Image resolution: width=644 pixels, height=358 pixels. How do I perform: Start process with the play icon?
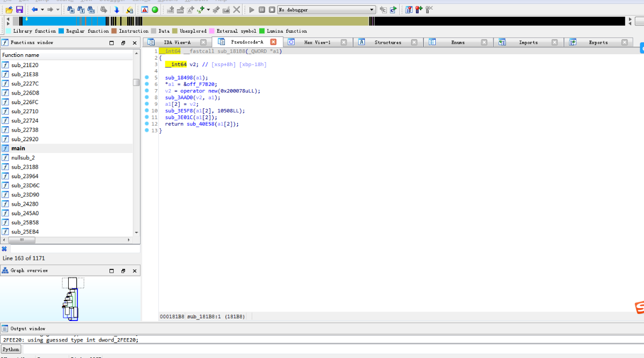(252, 10)
